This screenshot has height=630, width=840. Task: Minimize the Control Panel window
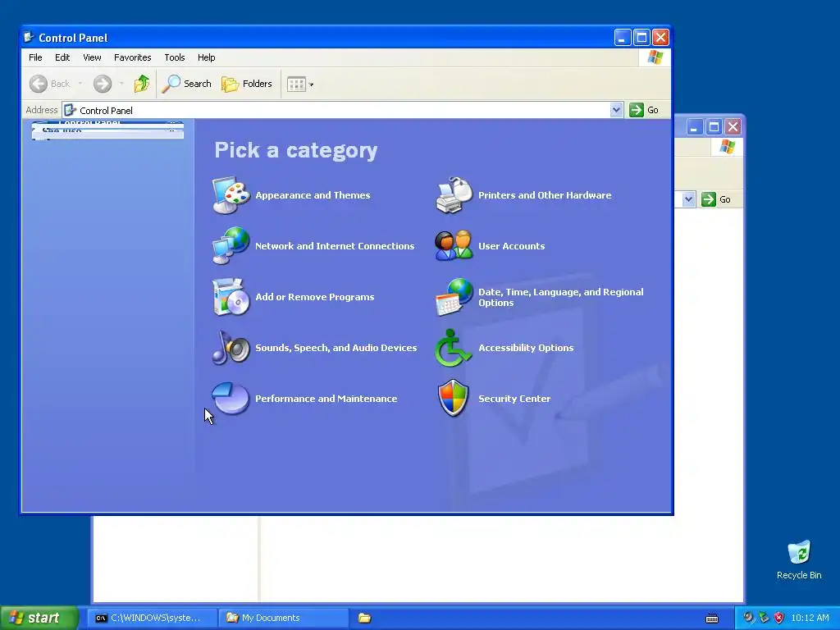622,37
